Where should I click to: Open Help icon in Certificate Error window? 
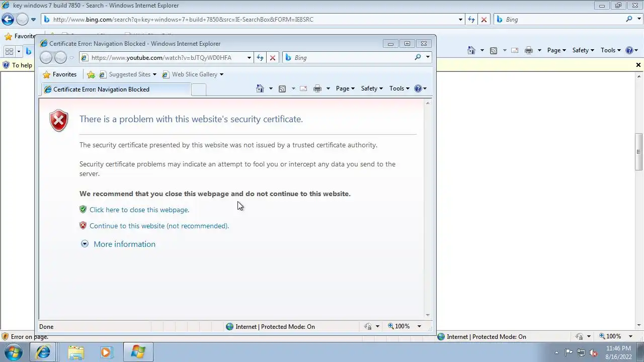[x=418, y=88]
